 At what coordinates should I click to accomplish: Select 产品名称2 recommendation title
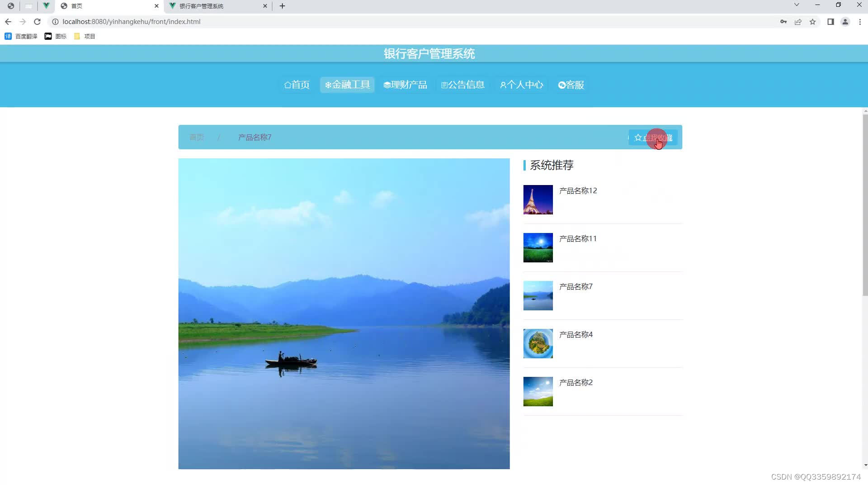(576, 382)
